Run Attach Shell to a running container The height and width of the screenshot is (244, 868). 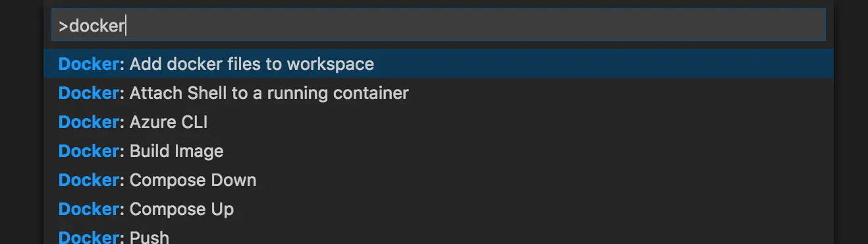coord(439,93)
